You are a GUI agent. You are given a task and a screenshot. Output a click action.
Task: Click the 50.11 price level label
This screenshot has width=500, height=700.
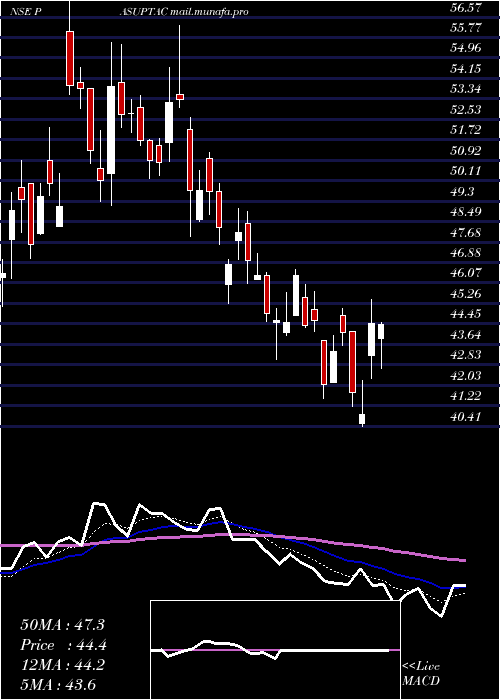tap(467, 171)
